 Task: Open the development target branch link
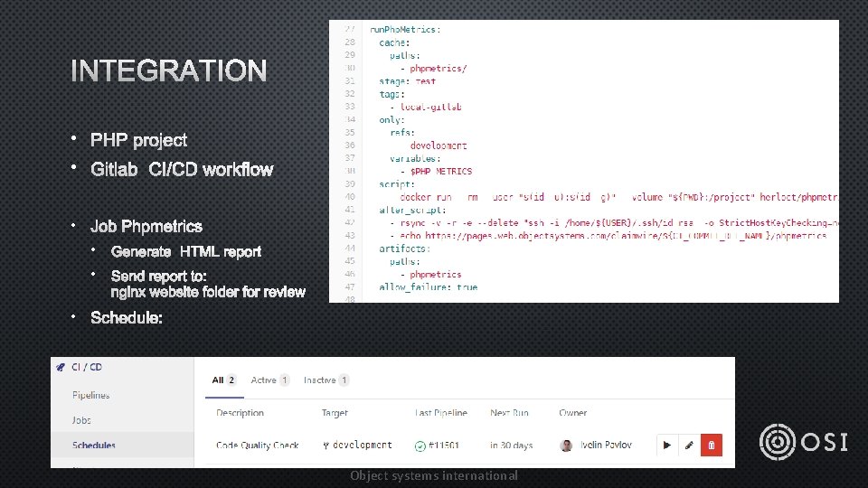[362, 445]
